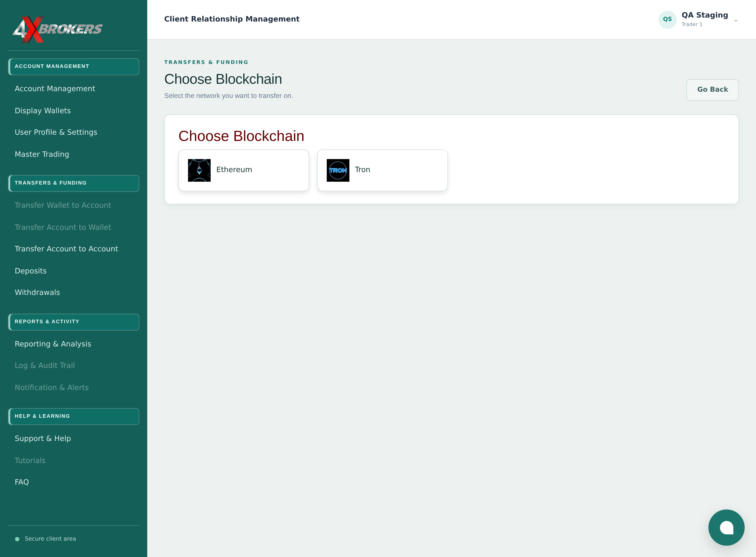
Task: Click the Reports & Activity section header
Action: coord(74,322)
